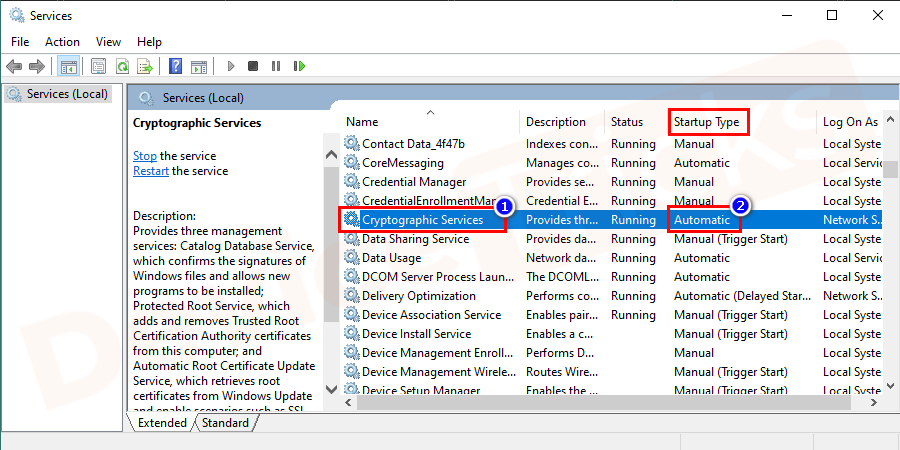
Task: Open the File menu
Action: [20, 41]
